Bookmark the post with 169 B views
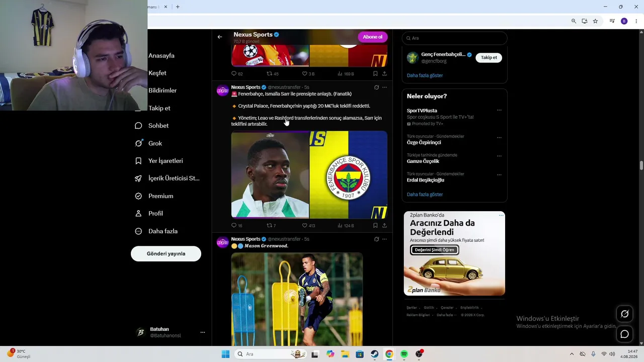This screenshot has height=362, width=644. tap(375, 73)
